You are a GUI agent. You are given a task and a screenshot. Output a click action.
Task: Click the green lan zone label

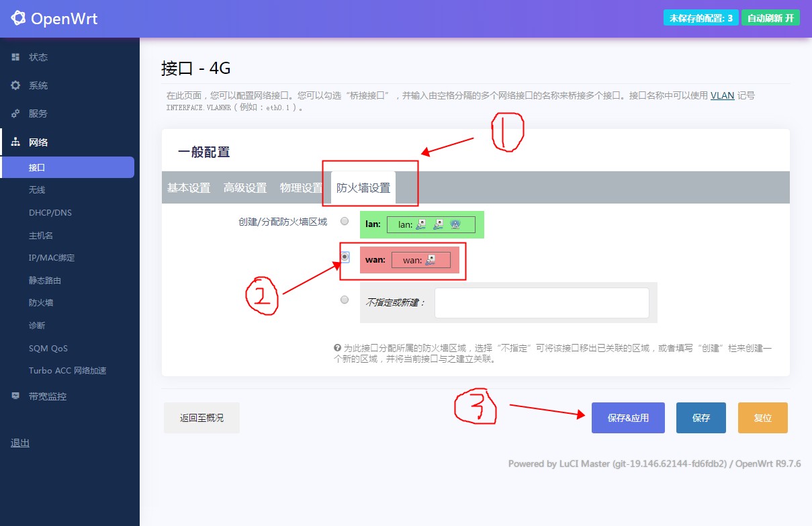[x=373, y=224]
